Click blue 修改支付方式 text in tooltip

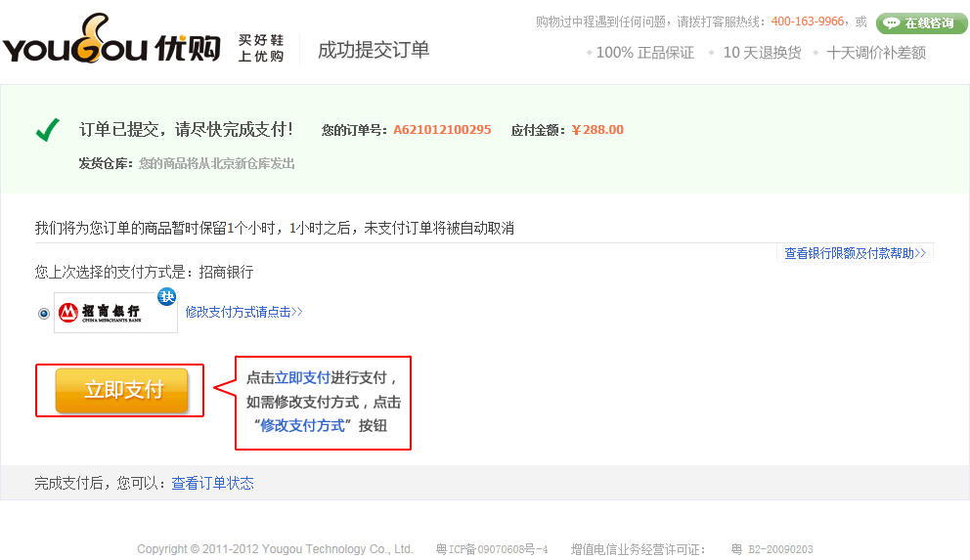[x=302, y=425]
